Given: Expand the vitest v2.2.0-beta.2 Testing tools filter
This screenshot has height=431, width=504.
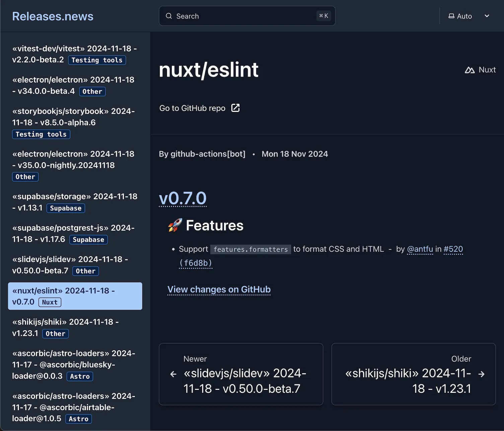Looking at the screenshot, I should tap(97, 60).
